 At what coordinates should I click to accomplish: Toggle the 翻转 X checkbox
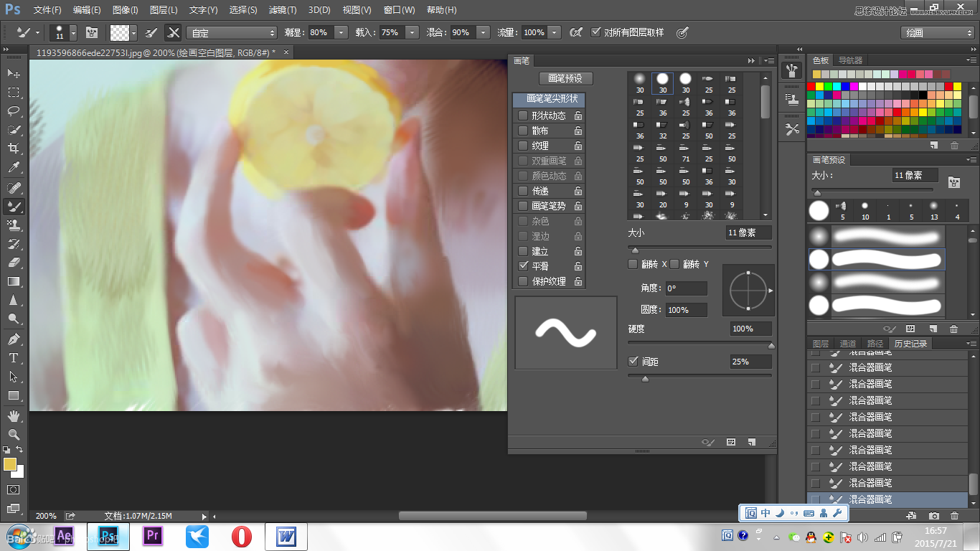(633, 263)
